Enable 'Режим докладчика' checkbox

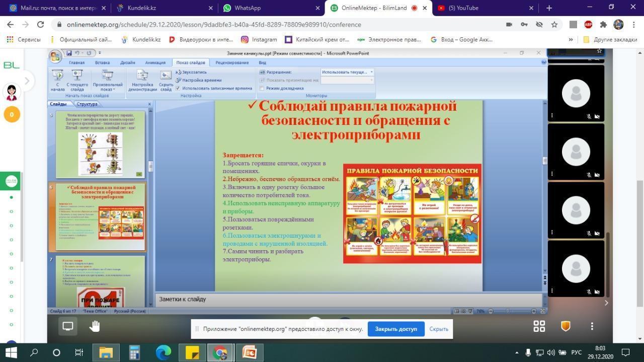pos(262,88)
